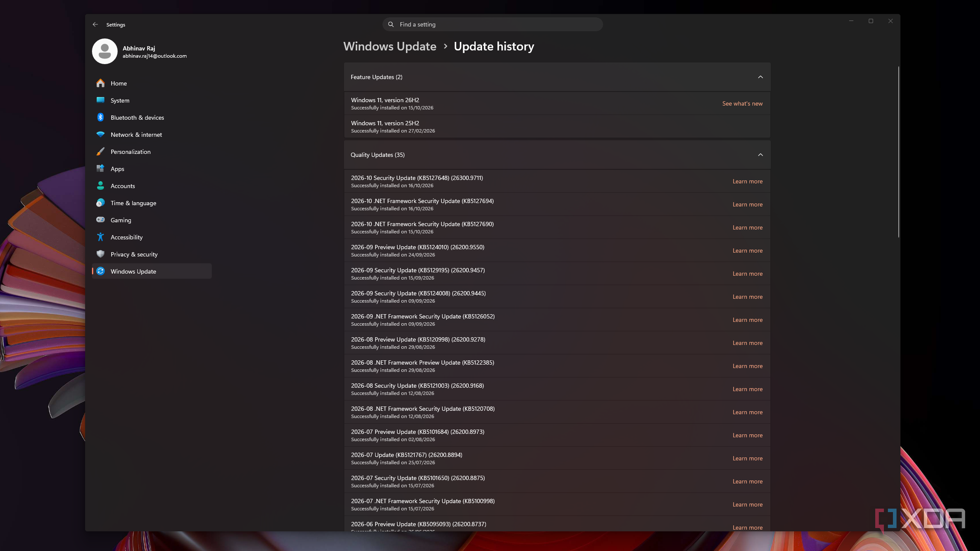The height and width of the screenshot is (551, 980).
Task: Open Time & language settings
Action: [x=152, y=203]
